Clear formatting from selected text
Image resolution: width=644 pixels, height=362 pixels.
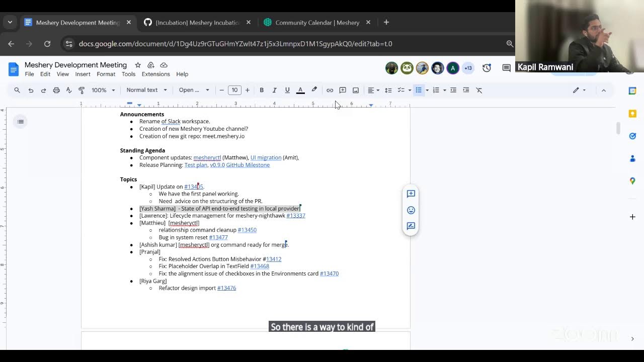[x=479, y=90]
